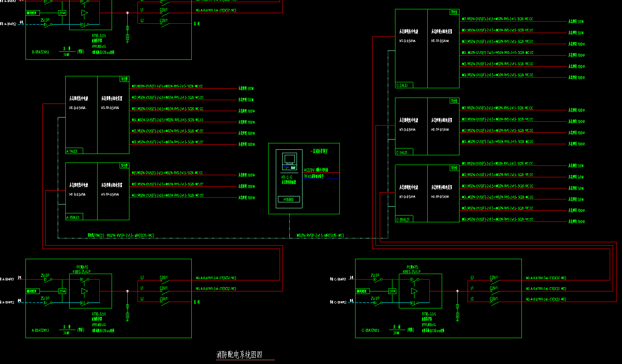
Task: Click the 2XVA box in C-B1ATZNYJ box
Action: point(392,291)
